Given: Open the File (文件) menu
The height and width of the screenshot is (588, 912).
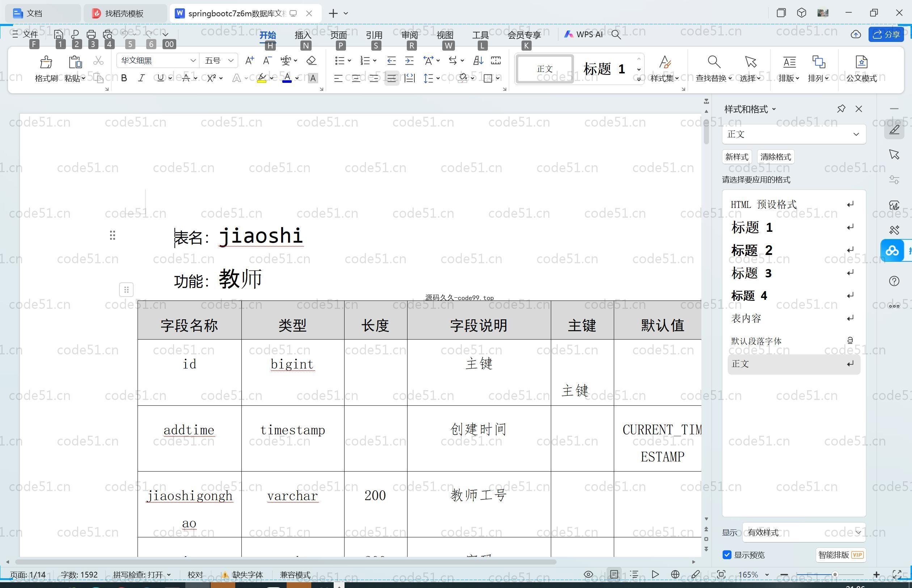Looking at the screenshot, I should [25, 34].
